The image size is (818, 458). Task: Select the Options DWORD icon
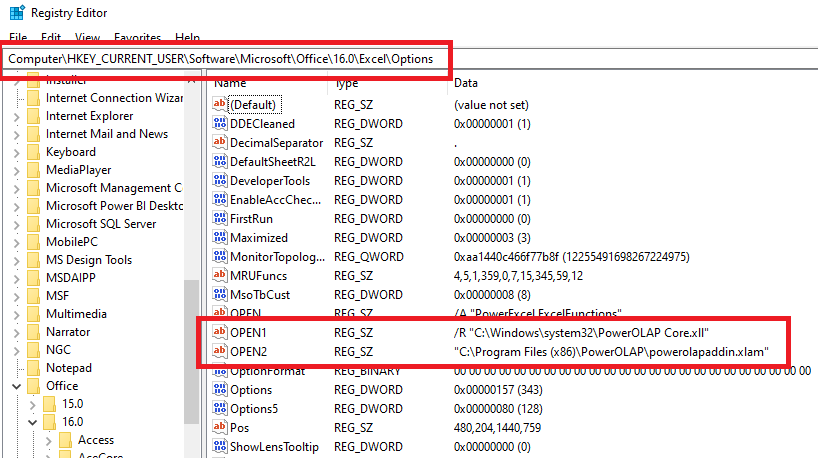[x=220, y=389]
